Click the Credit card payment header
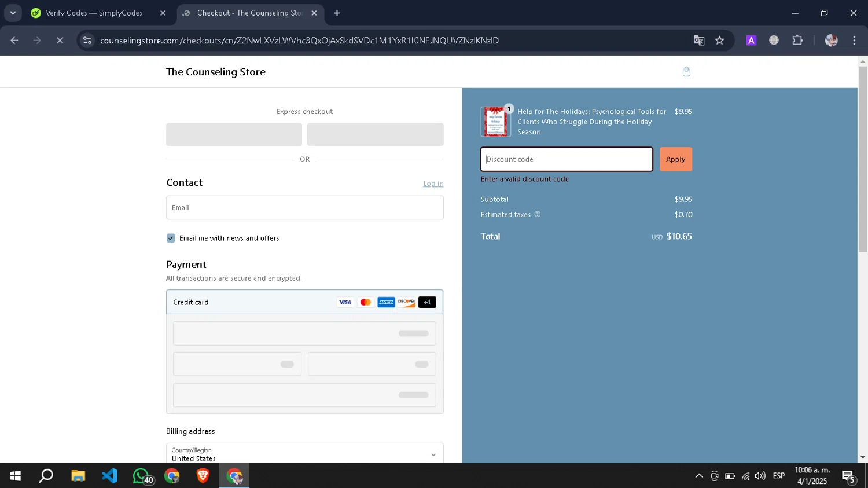The width and height of the screenshot is (868, 488). point(305,302)
